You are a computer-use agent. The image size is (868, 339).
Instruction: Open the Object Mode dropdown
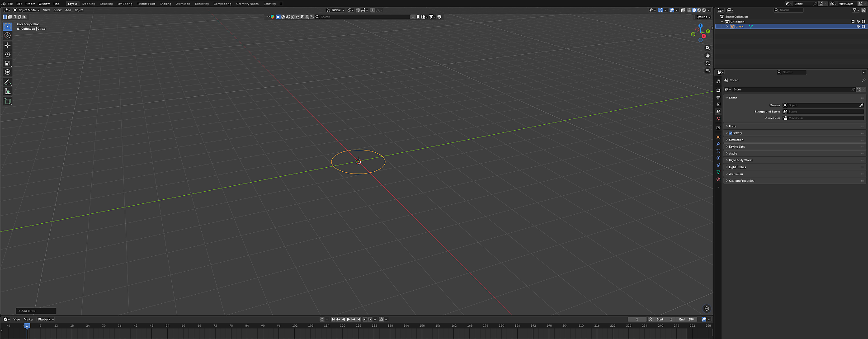coord(26,10)
